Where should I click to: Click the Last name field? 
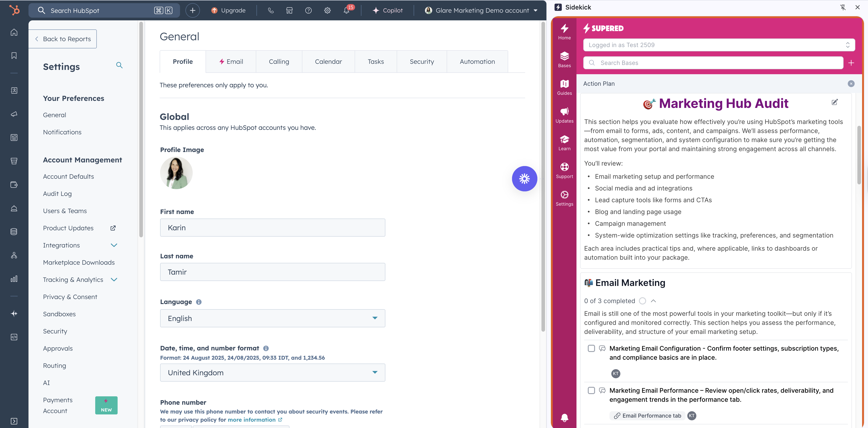272,272
